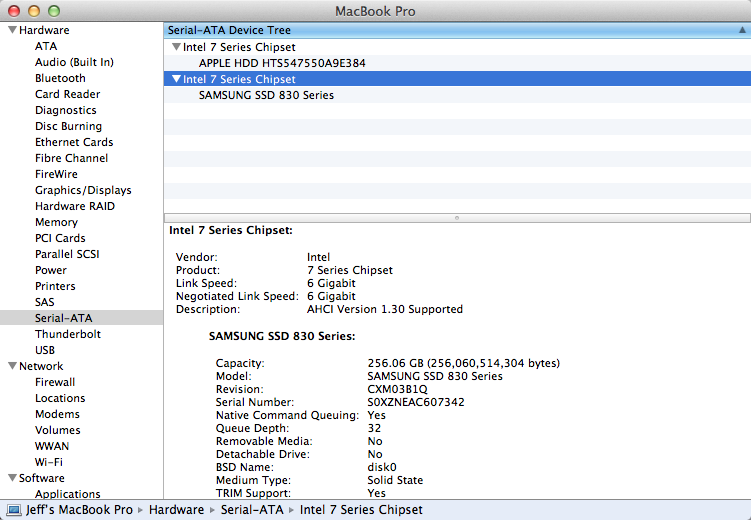Select Memory in the sidebar
Screen dimensions: 751x520
click(56, 222)
